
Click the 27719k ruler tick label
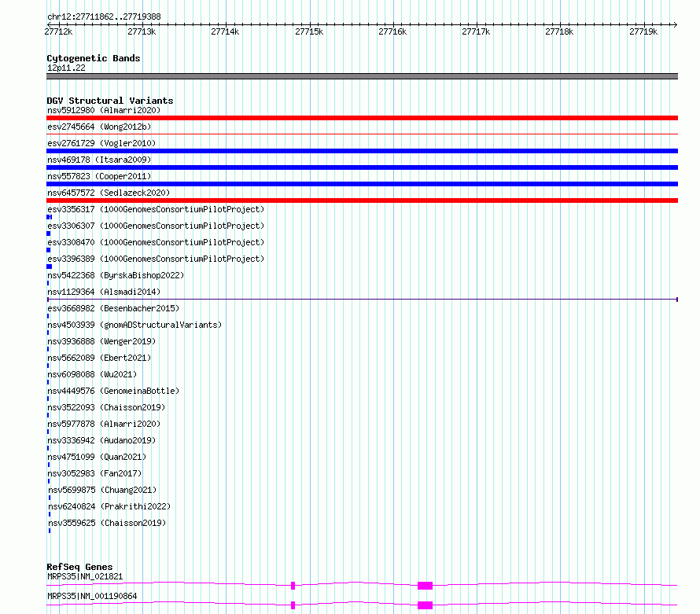click(x=643, y=31)
